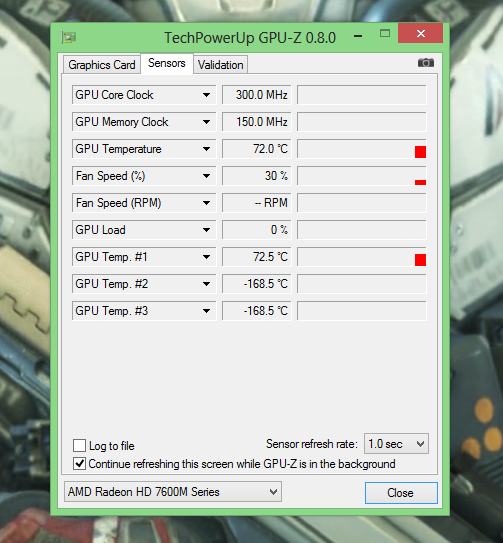Click the TechPowerUp GPU-Z 0.8.0 title
This screenshot has height=543, width=503.
click(250, 38)
